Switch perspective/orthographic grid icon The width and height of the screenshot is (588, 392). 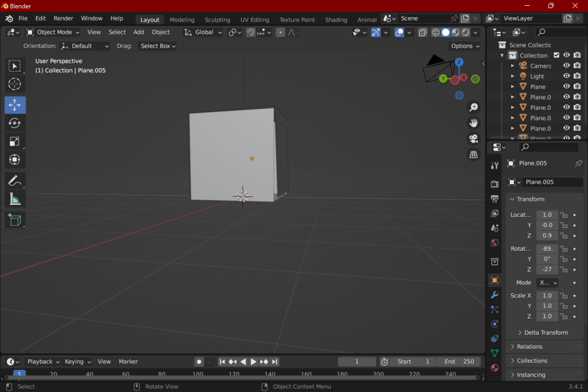474,154
